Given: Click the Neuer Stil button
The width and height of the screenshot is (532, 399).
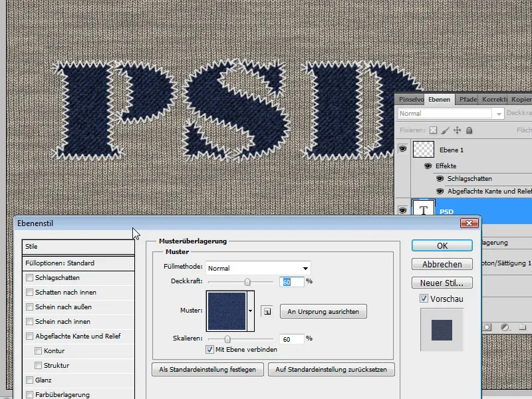Looking at the screenshot, I should pyautogui.click(x=441, y=282).
